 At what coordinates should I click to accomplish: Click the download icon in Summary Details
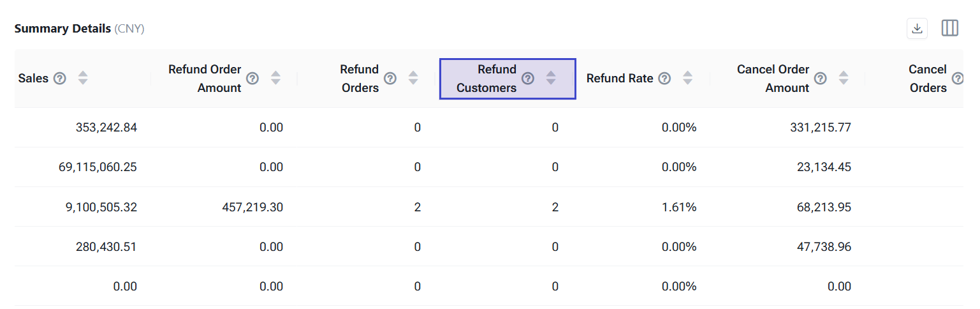(917, 28)
